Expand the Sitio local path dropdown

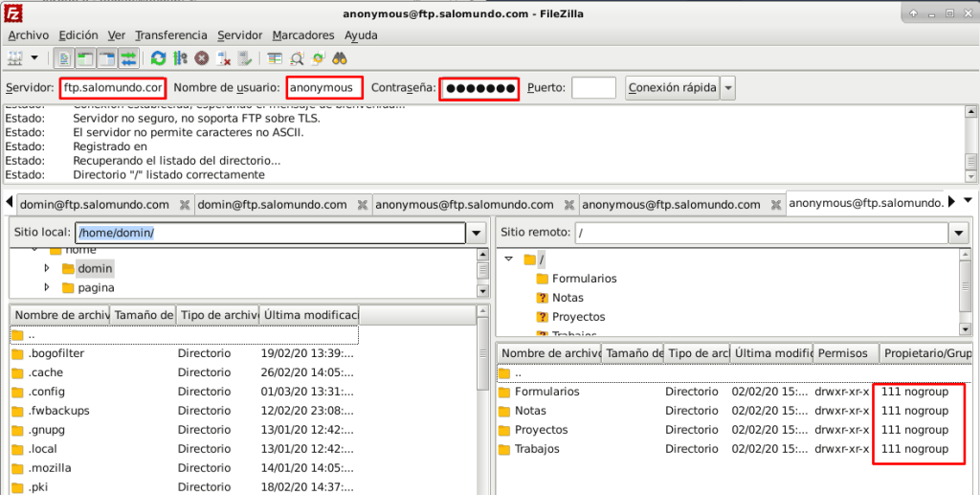pos(477,234)
